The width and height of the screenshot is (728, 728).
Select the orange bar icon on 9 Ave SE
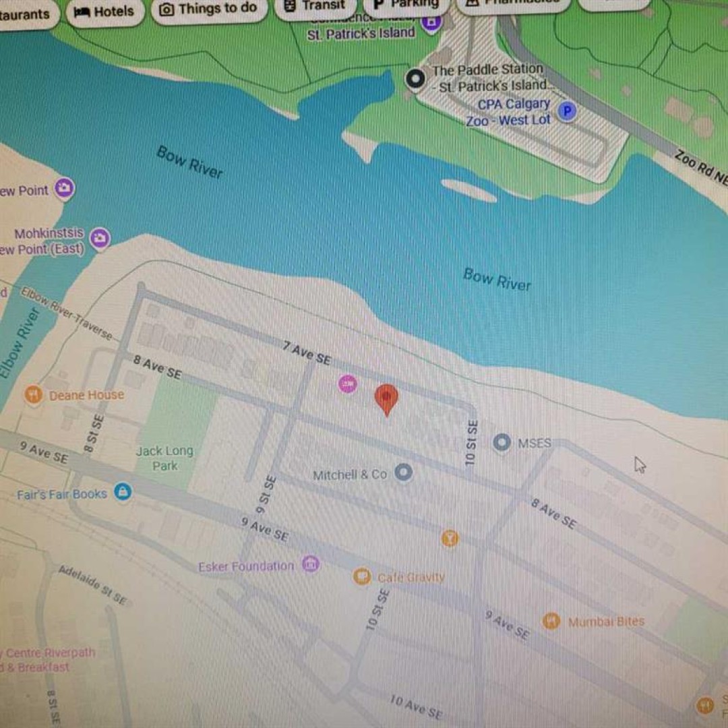[x=450, y=539]
